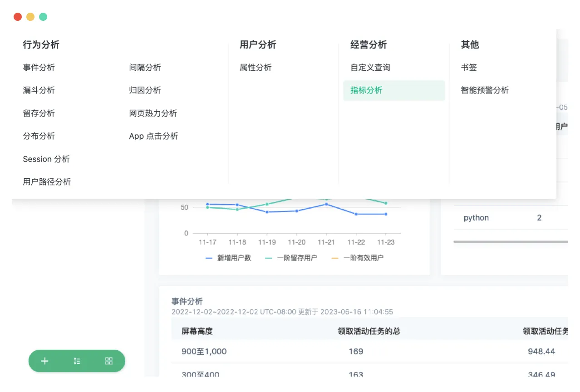Select 用户路径分析 menu item

pyautogui.click(x=47, y=182)
